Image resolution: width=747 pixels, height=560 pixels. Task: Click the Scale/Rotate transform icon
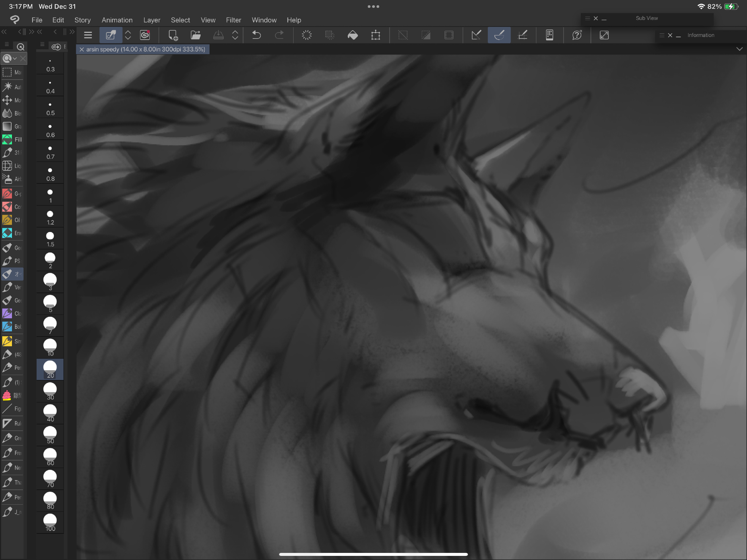tap(376, 35)
